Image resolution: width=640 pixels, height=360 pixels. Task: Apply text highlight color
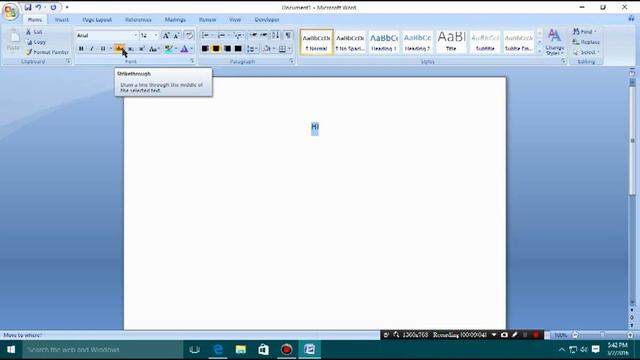pyautogui.click(x=168, y=49)
